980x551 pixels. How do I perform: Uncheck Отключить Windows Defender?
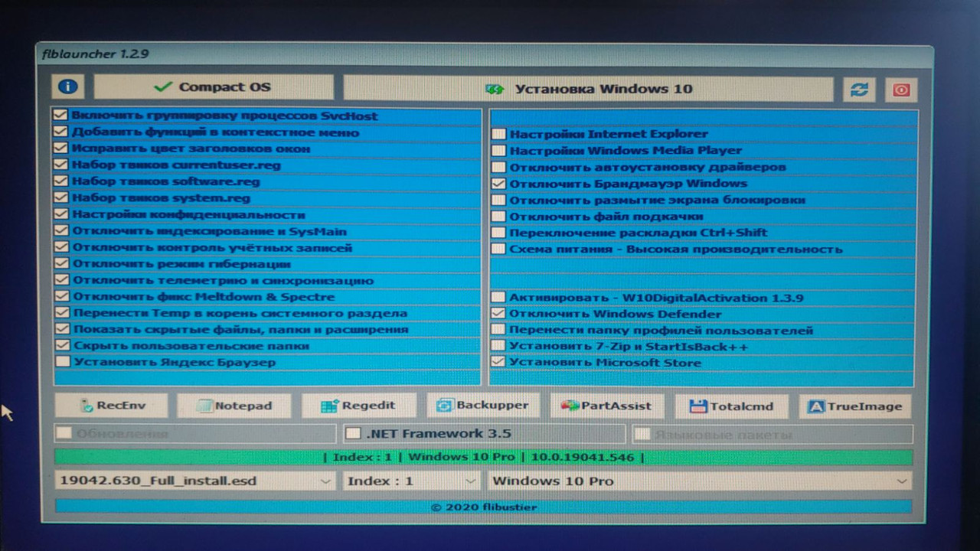pyautogui.click(x=498, y=314)
